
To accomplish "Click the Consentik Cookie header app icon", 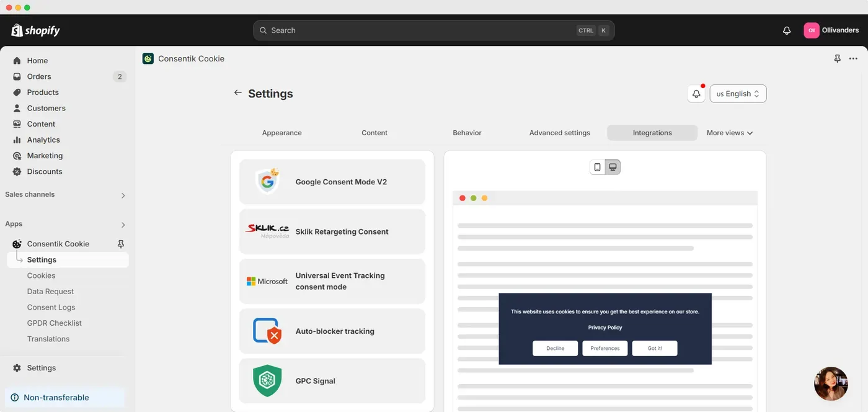I will 148,59.
